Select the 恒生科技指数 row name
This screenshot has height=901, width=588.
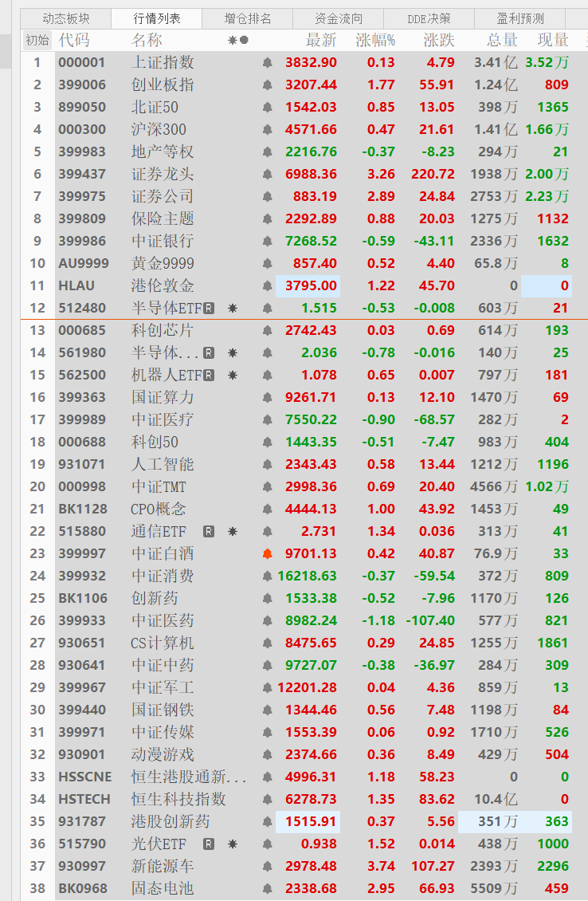click(x=178, y=800)
